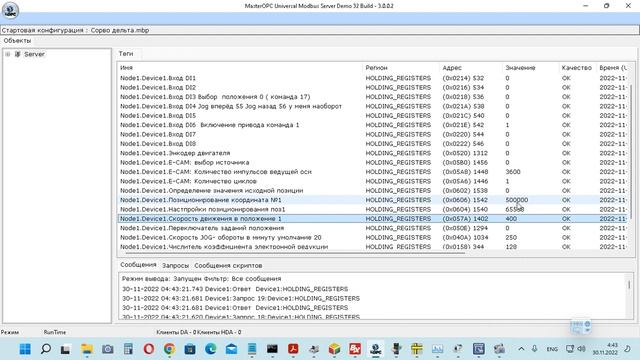This screenshot has height=360, width=640.
Task: Open the Windows Start menu
Action: click(25, 349)
